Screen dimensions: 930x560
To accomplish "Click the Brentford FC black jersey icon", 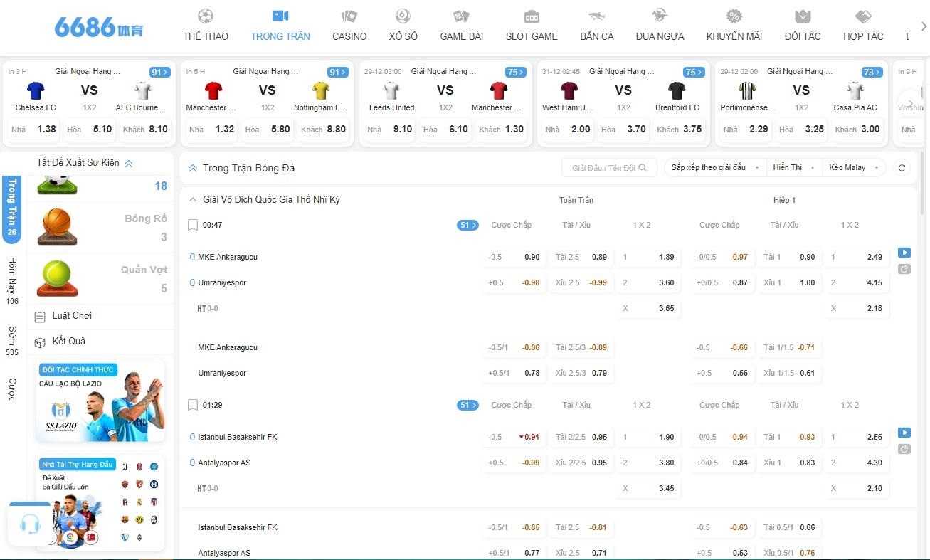I will tap(677, 90).
